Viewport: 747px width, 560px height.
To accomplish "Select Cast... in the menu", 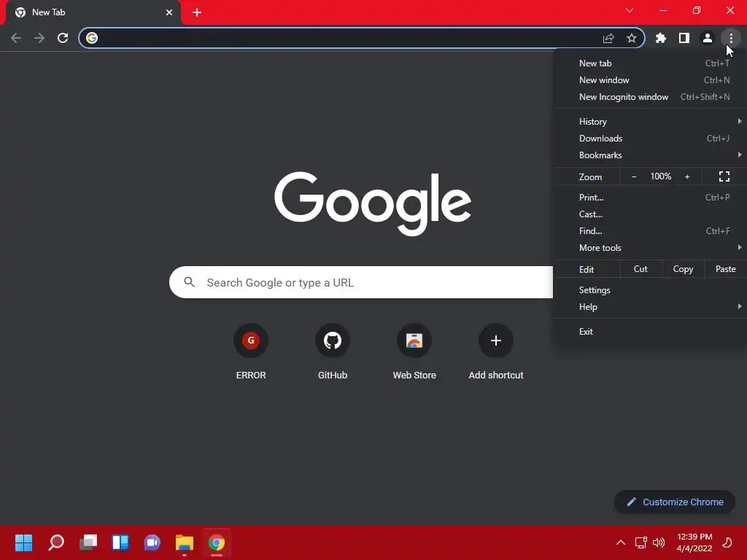I will 650,214.
